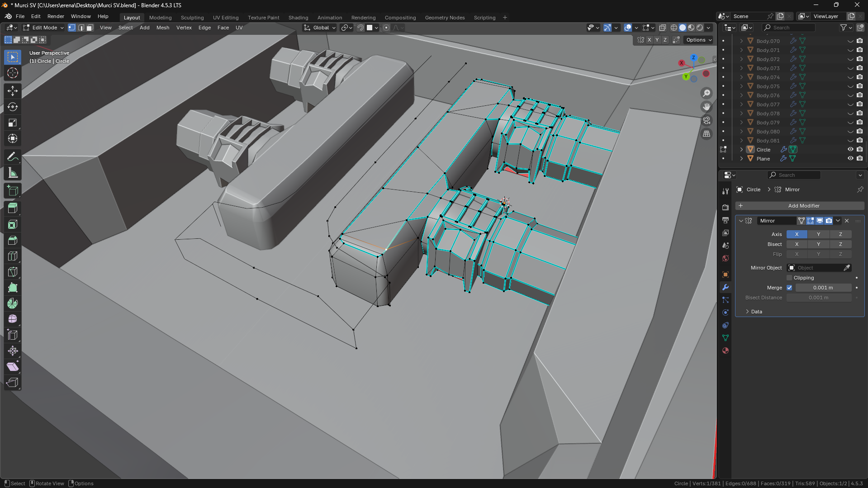
Task: Click the red X axis on the navigation gizmo
Action: (682, 63)
